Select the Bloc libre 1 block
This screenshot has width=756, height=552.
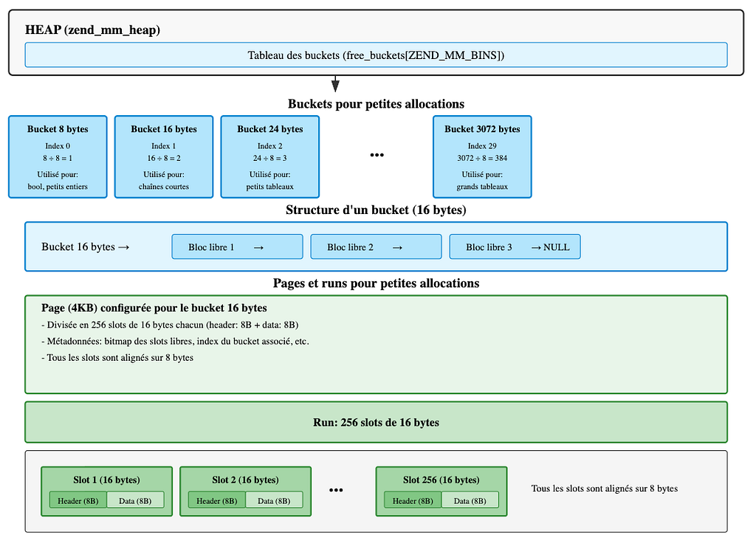tap(237, 246)
